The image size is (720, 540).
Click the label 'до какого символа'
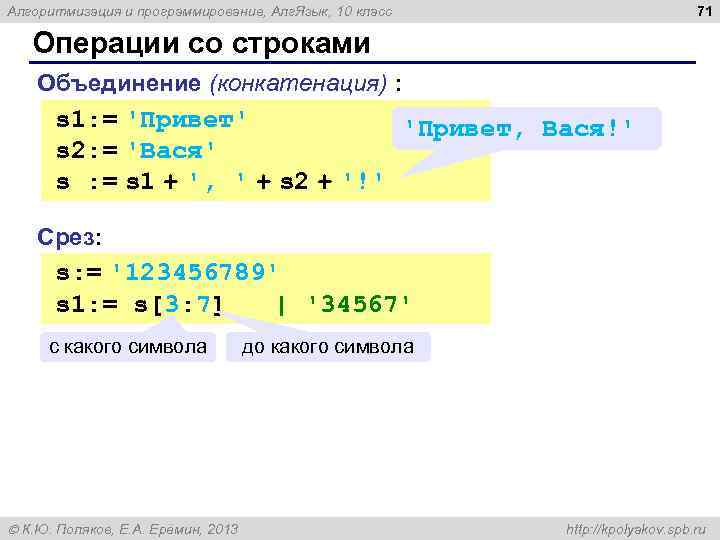(328, 347)
